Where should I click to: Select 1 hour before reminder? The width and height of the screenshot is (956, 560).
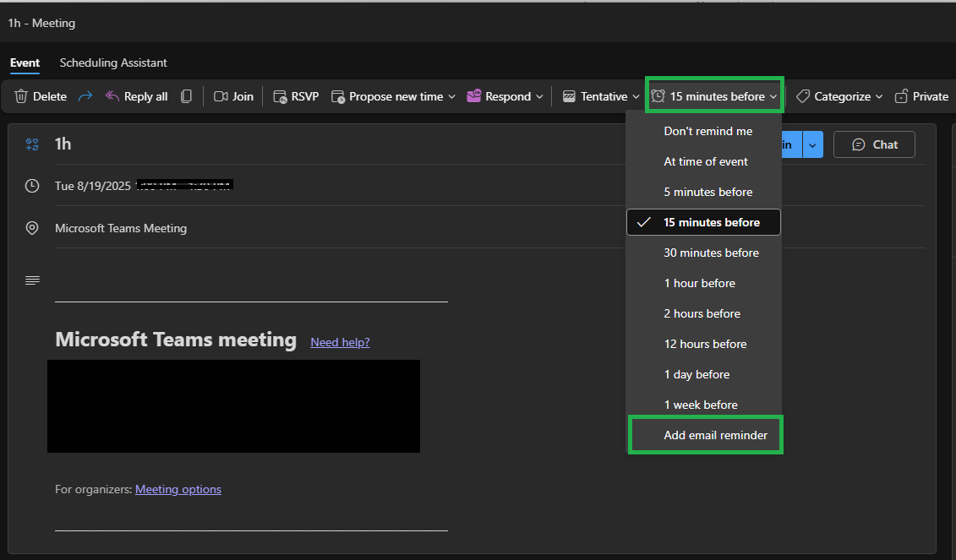(703, 283)
